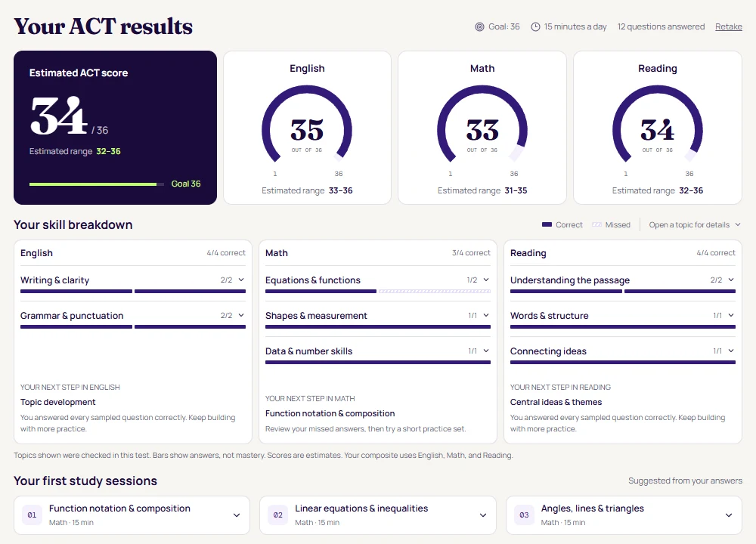Screen dimensions: 756x544
Task: Click the 'Goal: 36' header text
Action: (503, 26)
